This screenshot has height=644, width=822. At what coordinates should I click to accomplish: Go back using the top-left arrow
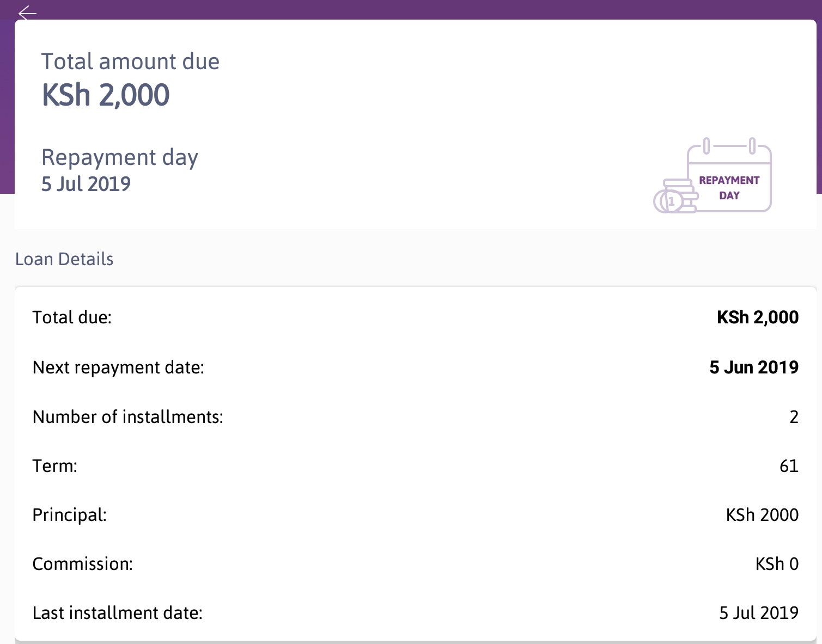pyautogui.click(x=27, y=12)
